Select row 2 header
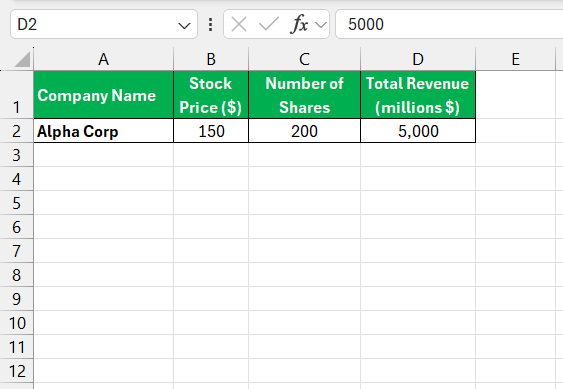This screenshot has height=389, width=563. tap(17, 131)
